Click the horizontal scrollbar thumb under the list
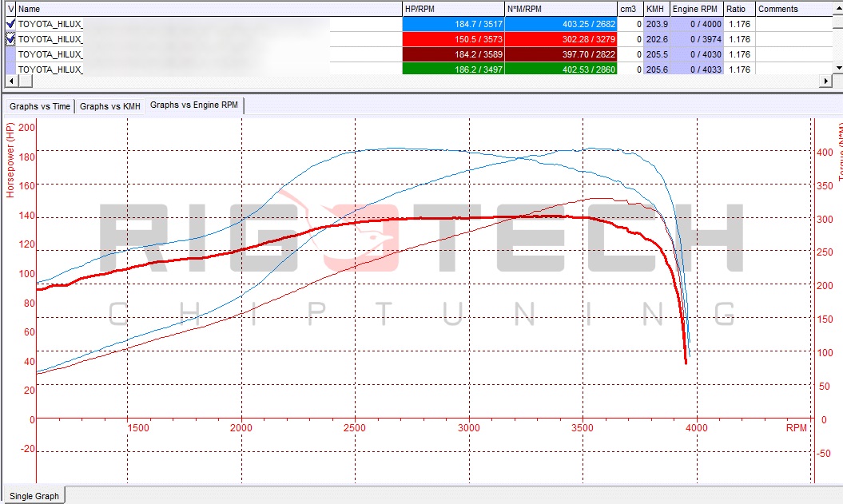Image resolution: width=843 pixels, height=504 pixels. tap(25, 81)
